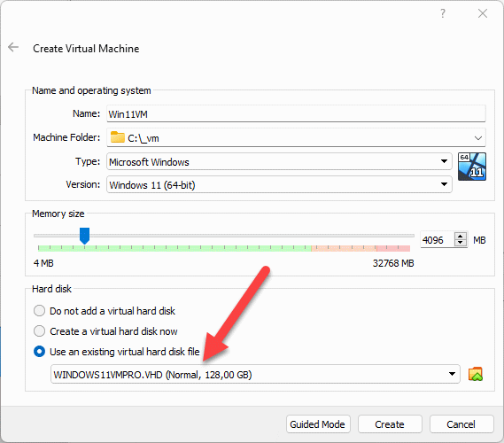Click the folder icon in Machine Folder
This screenshot has width=504, height=443.
[117, 137]
